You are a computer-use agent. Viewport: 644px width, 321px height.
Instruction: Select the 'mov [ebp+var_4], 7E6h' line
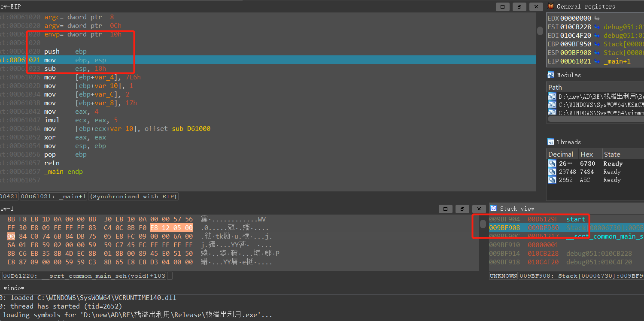92,77
